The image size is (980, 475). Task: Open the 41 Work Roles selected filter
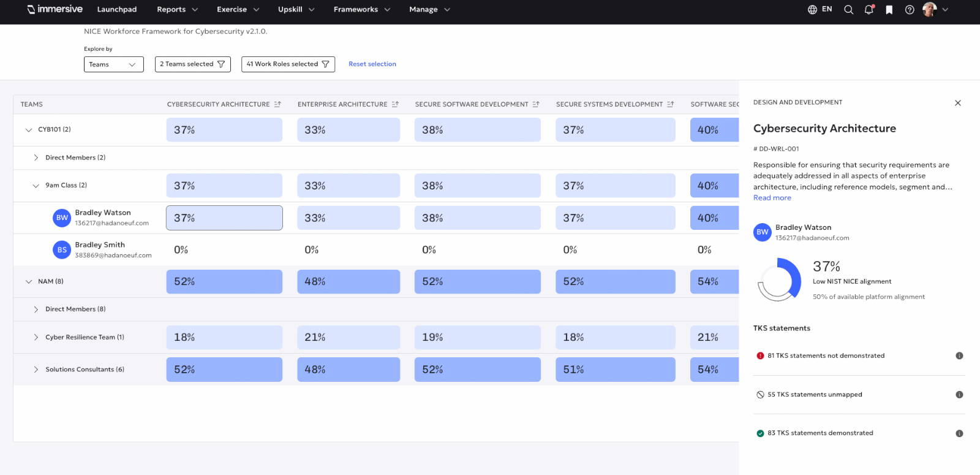[288, 64]
